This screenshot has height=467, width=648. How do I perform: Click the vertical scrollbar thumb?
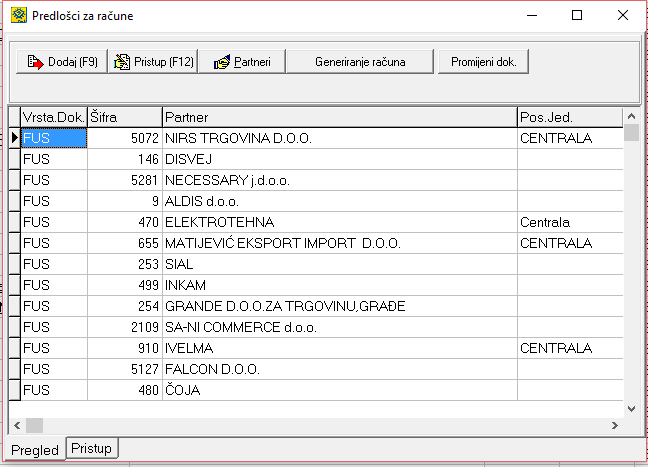[631, 133]
